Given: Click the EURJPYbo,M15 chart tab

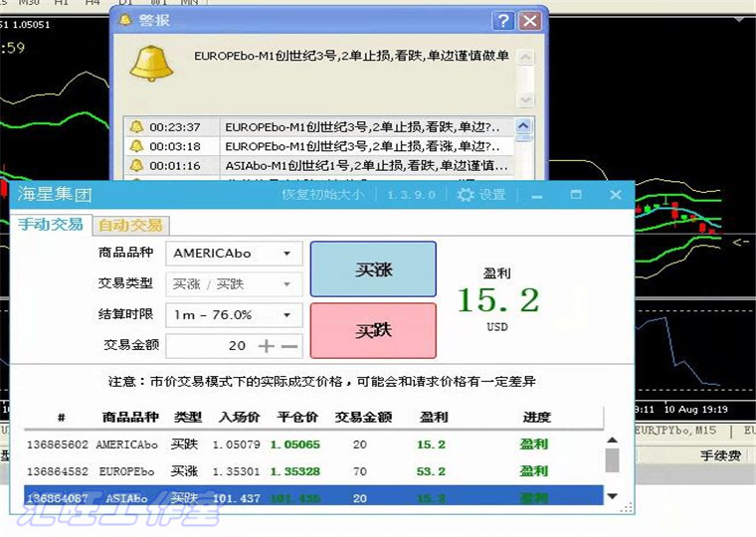Looking at the screenshot, I should tap(675, 430).
